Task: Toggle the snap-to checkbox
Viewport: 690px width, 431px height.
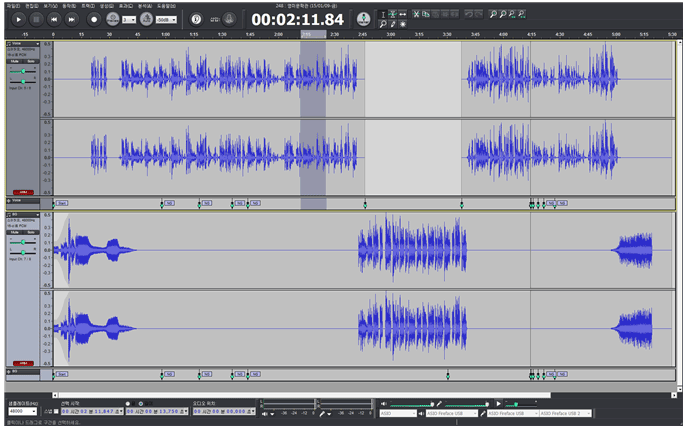Action: click(56, 412)
